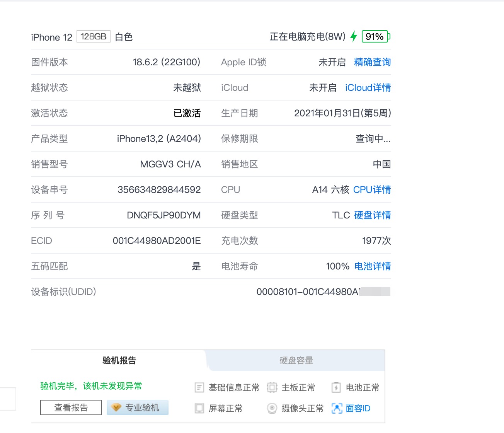
Task: Click the motherboard normal chip icon
Action: coord(272,387)
